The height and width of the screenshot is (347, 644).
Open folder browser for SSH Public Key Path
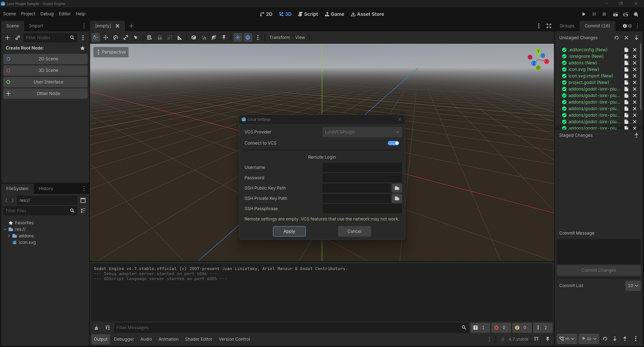(397, 188)
